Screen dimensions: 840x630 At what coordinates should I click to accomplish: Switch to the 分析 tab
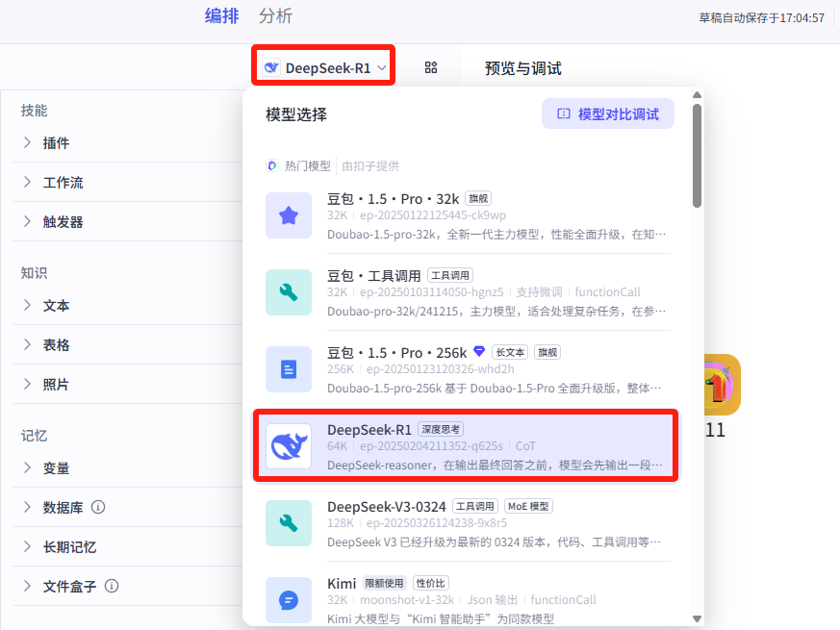tap(275, 16)
